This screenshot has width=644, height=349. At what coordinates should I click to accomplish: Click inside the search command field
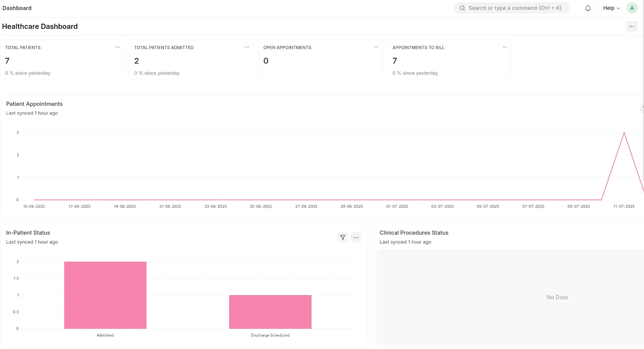coord(511,8)
